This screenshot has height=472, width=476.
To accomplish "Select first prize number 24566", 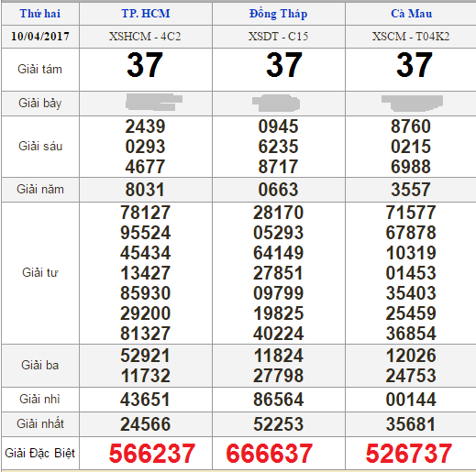I will click(145, 424).
